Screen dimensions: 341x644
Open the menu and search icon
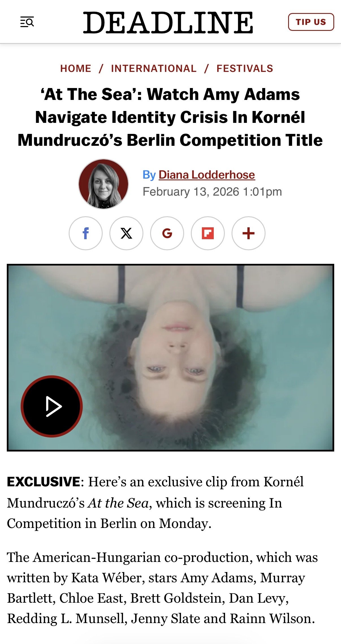tap(27, 22)
